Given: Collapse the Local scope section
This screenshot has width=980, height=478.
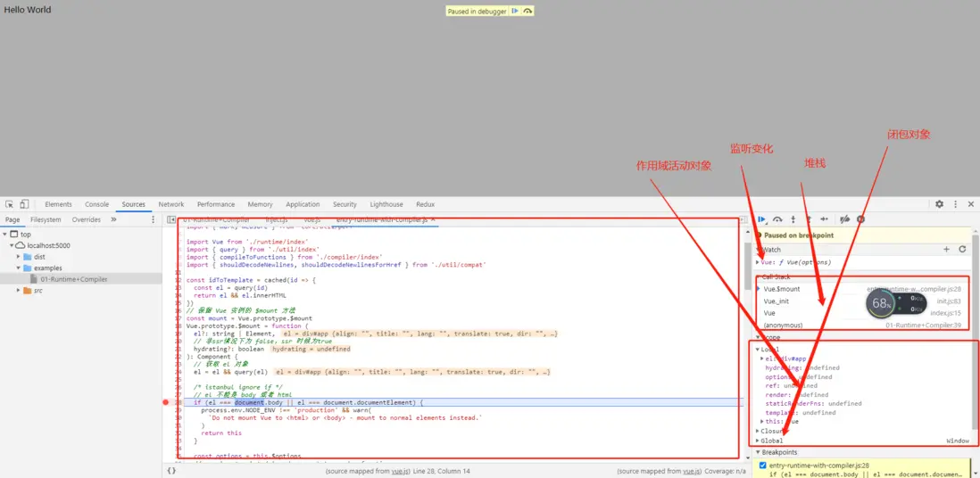Looking at the screenshot, I should pyautogui.click(x=758, y=350).
